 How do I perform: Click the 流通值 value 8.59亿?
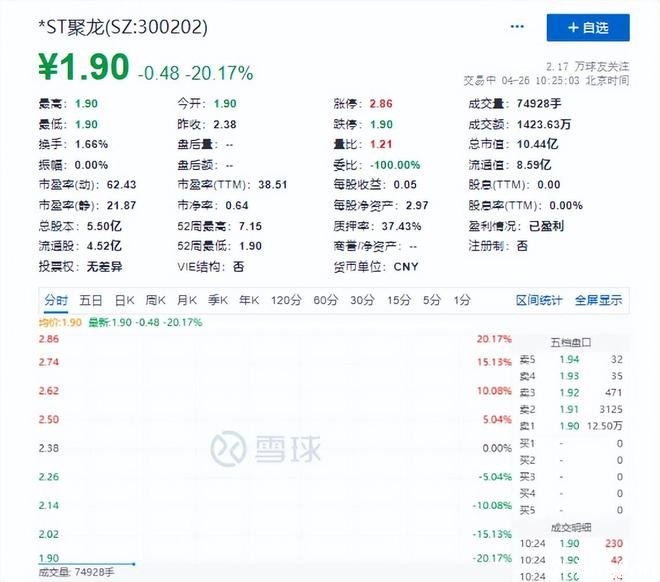534,165
